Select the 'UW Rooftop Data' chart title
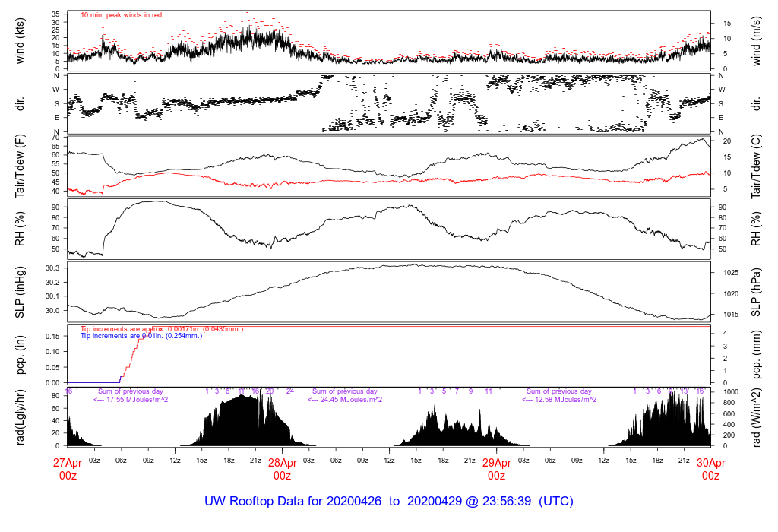 pyautogui.click(x=388, y=502)
